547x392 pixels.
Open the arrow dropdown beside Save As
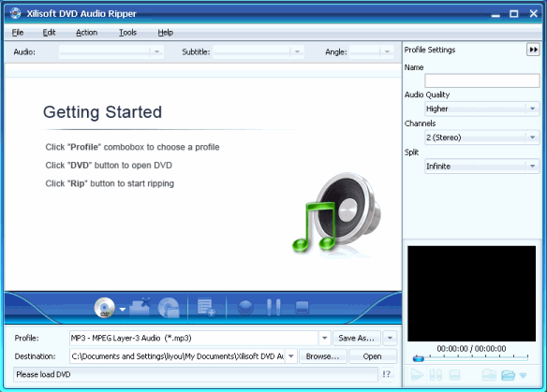coord(390,338)
